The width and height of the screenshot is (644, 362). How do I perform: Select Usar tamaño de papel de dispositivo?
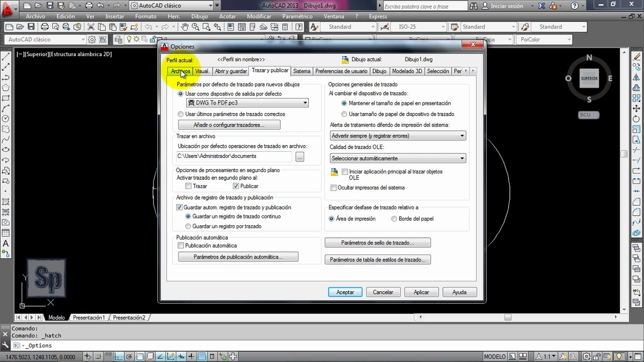344,114
